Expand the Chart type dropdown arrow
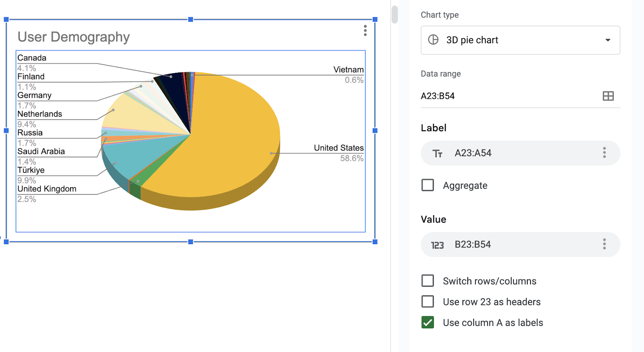Screen dimensions: 644x352 pos(608,40)
